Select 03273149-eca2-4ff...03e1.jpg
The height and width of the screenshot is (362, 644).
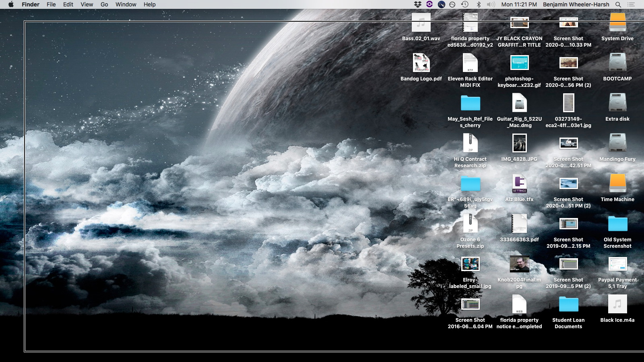click(568, 103)
